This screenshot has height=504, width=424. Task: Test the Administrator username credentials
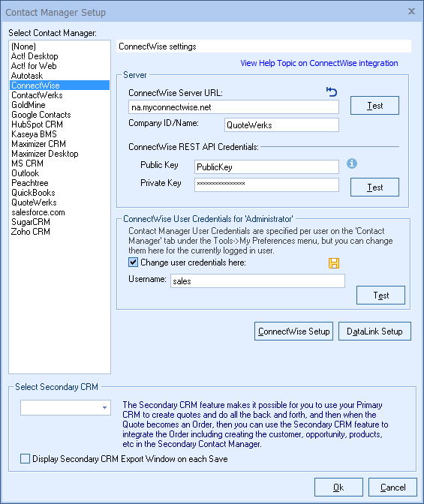(380, 295)
